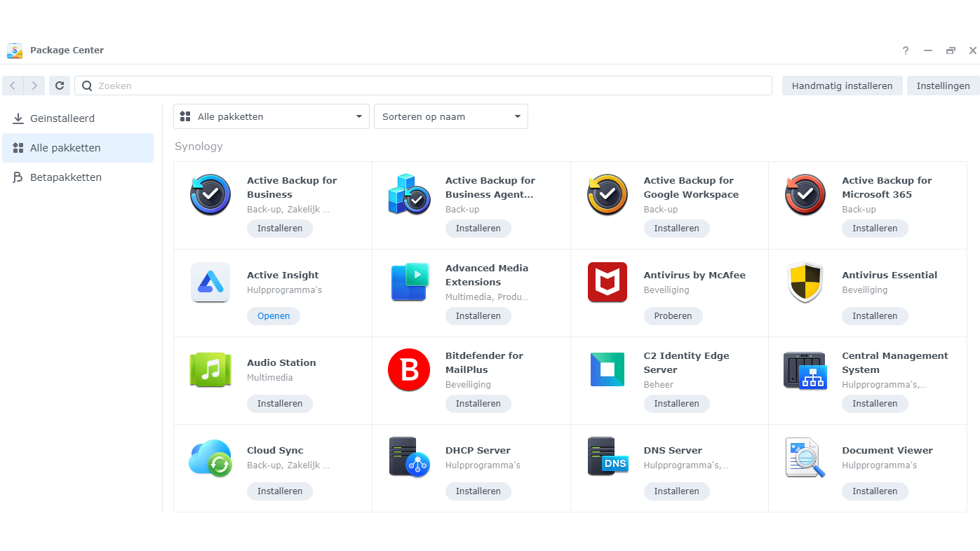The image size is (980, 551).
Task: Click the Document Viewer package title
Action: click(887, 451)
